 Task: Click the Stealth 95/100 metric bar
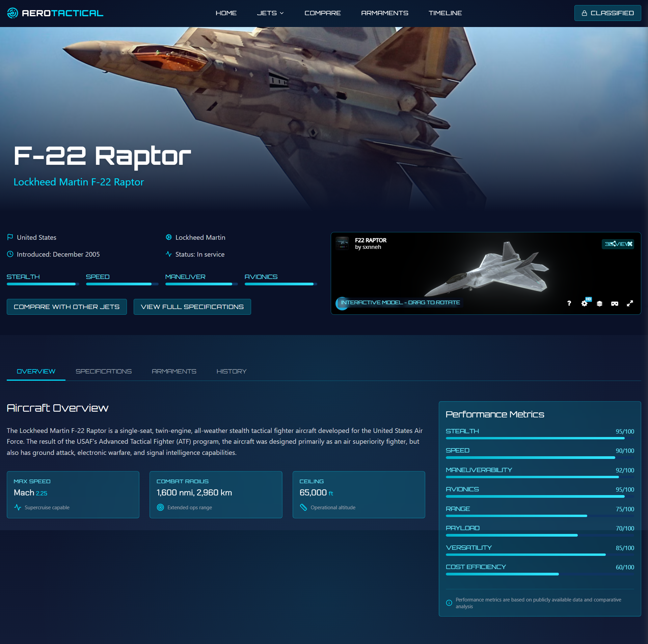540,438
